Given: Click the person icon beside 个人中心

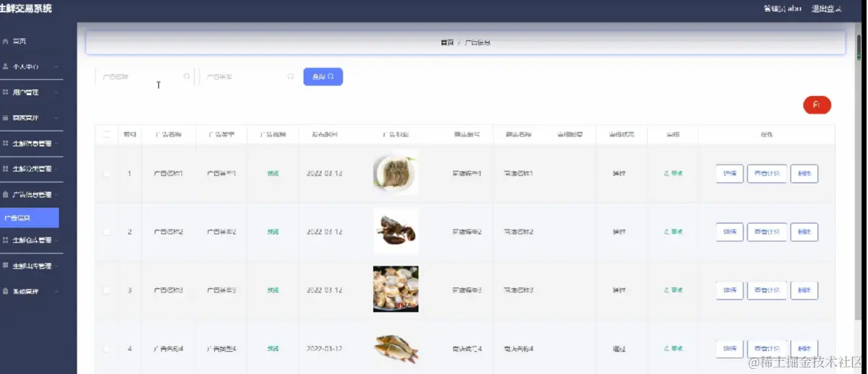Looking at the screenshot, I should click(6, 66).
